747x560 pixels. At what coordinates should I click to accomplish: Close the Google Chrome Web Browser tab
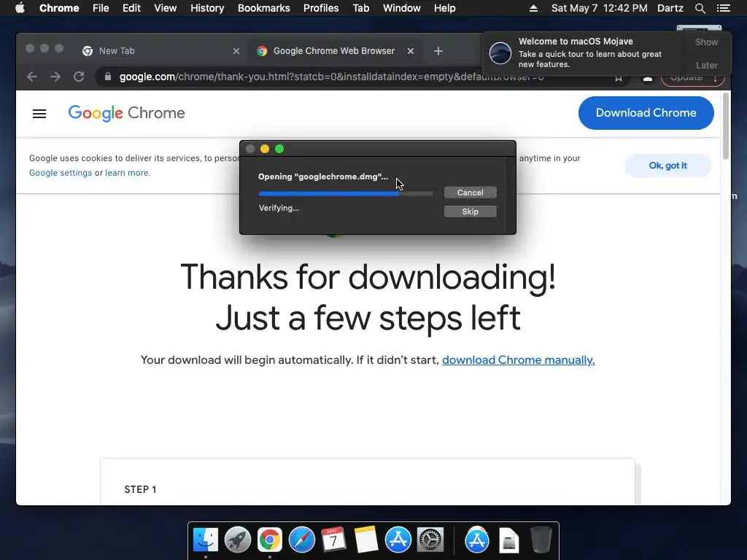pos(411,51)
